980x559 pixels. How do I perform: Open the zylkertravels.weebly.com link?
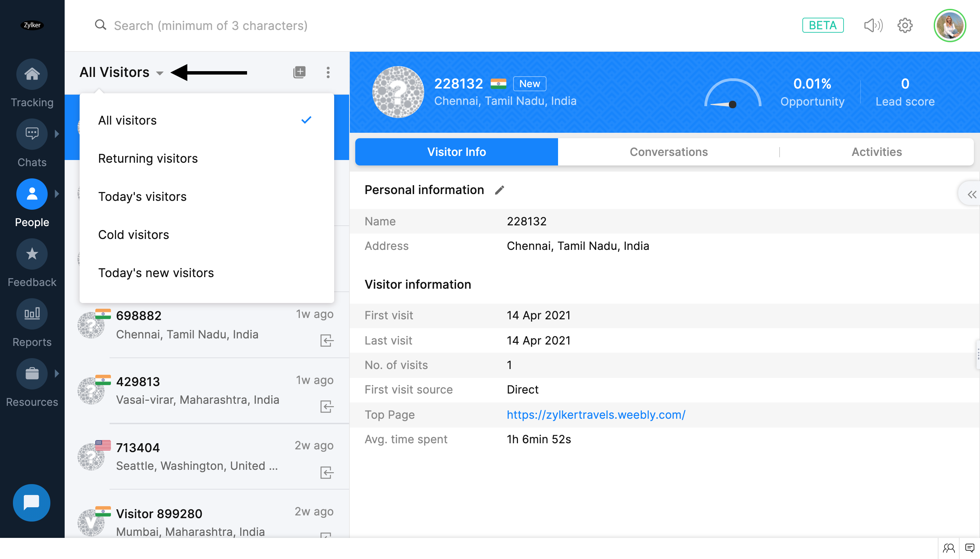tap(595, 415)
